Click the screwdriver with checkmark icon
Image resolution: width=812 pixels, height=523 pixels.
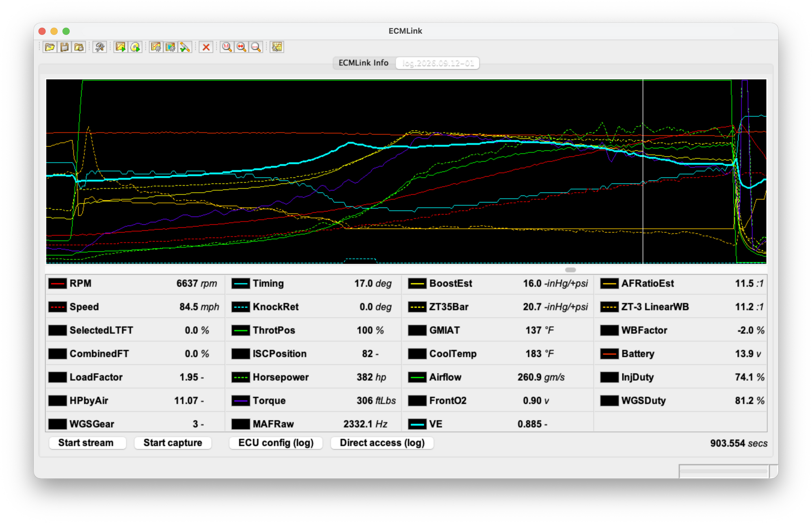pyautogui.click(x=185, y=47)
